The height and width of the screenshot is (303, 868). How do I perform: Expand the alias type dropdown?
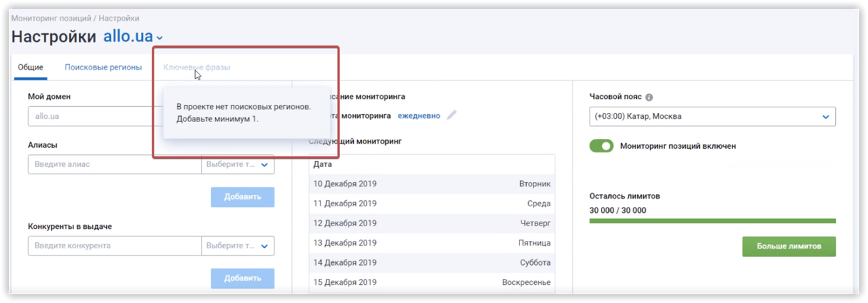(x=238, y=164)
